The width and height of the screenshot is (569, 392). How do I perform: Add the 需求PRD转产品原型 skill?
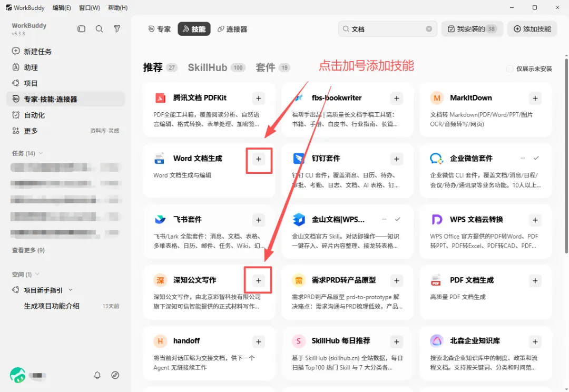397,281
